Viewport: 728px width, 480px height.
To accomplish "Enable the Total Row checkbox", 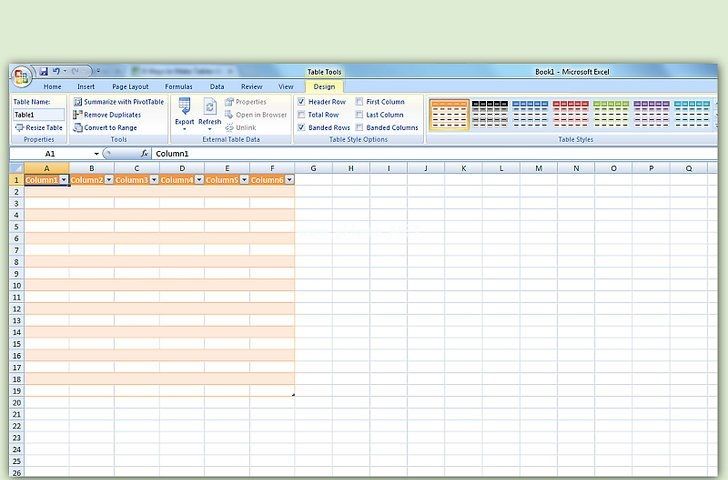I will click(x=302, y=115).
